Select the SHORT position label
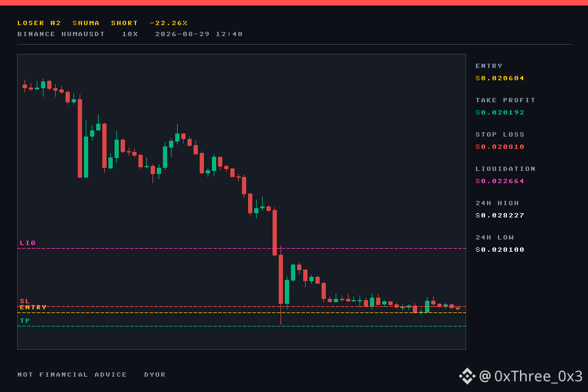Image resolution: width=588 pixels, height=392 pixels. (124, 23)
